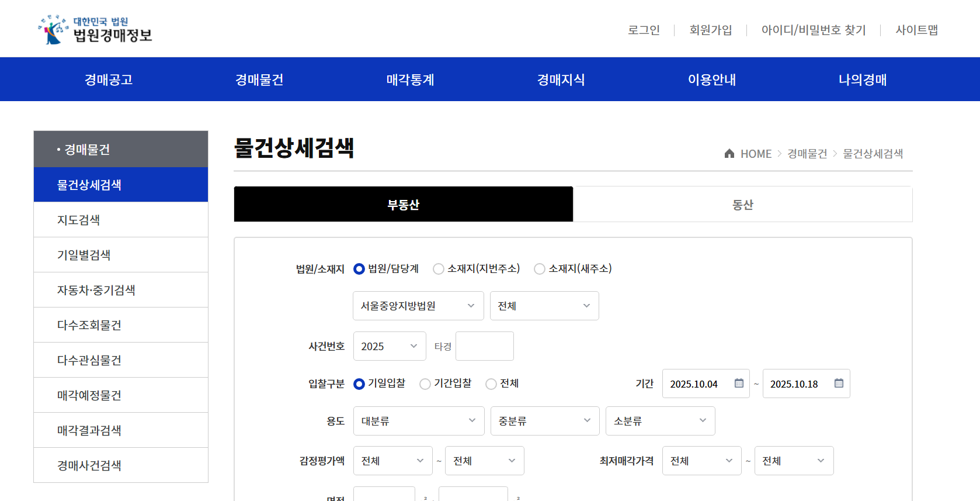Screen dimensions: 980x501
Task: Open 매각결과검색 from the sidebar
Action: [89, 430]
